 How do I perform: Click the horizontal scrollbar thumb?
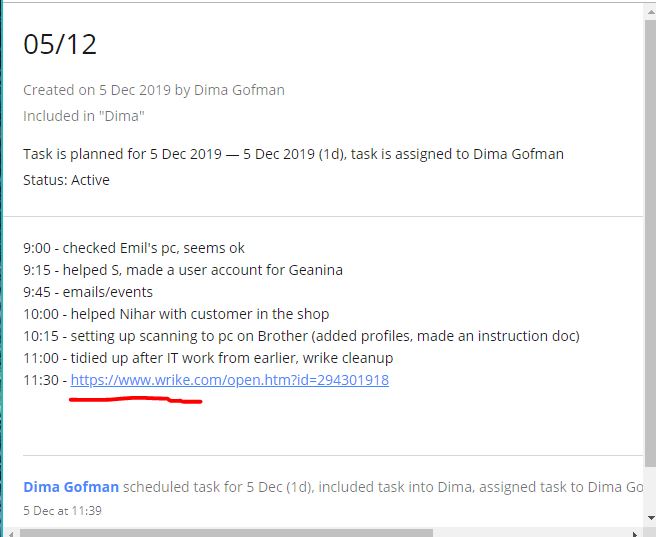[x=225, y=531]
